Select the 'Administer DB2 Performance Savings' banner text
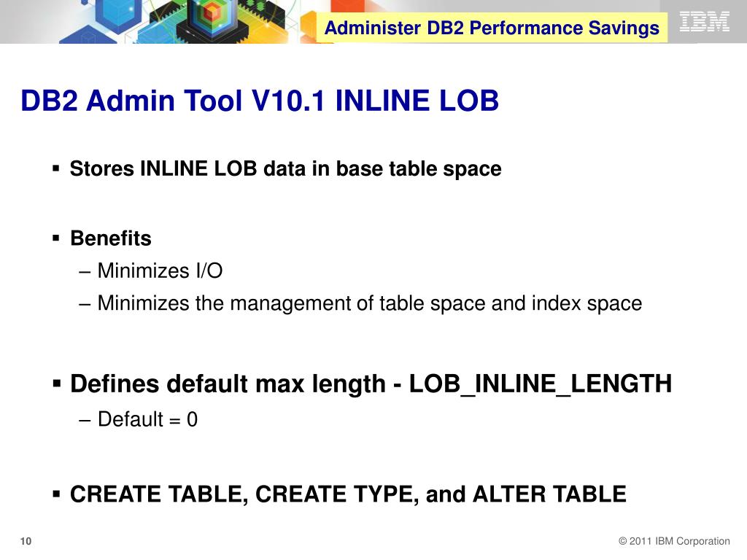Image resolution: width=747 pixels, height=560 pixels. (x=492, y=28)
